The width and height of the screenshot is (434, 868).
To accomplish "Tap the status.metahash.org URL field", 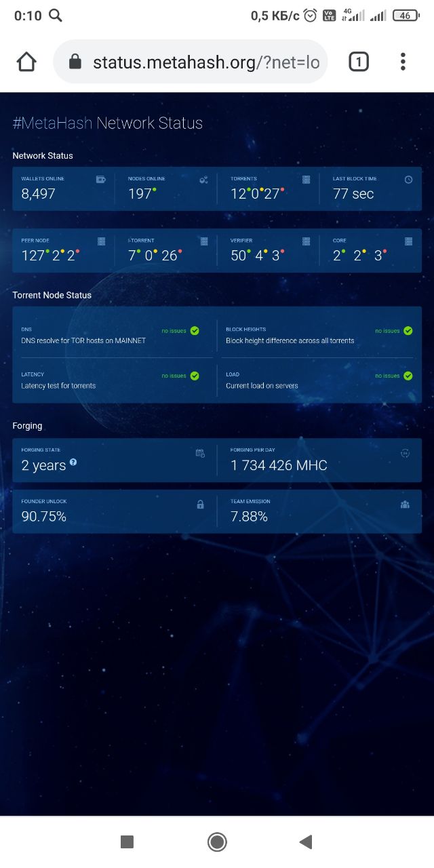I will (191, 62).
